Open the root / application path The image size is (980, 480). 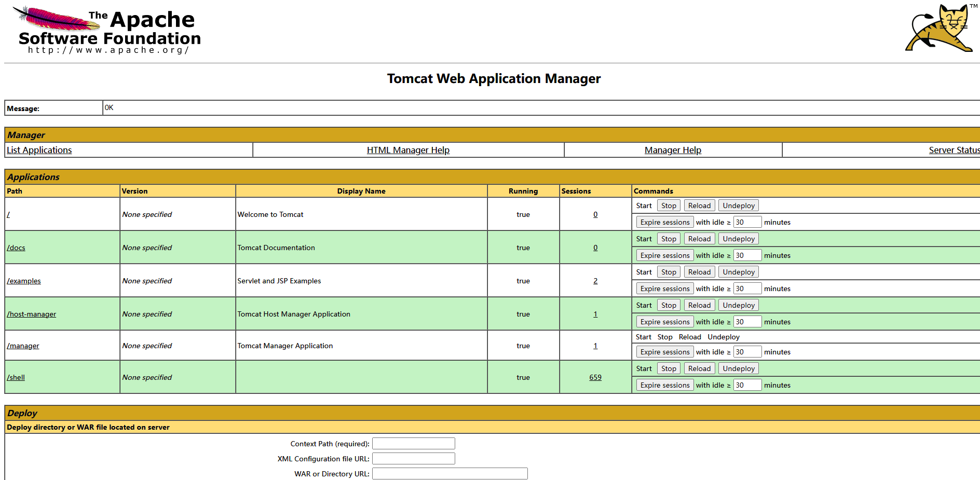coord(8,214)
